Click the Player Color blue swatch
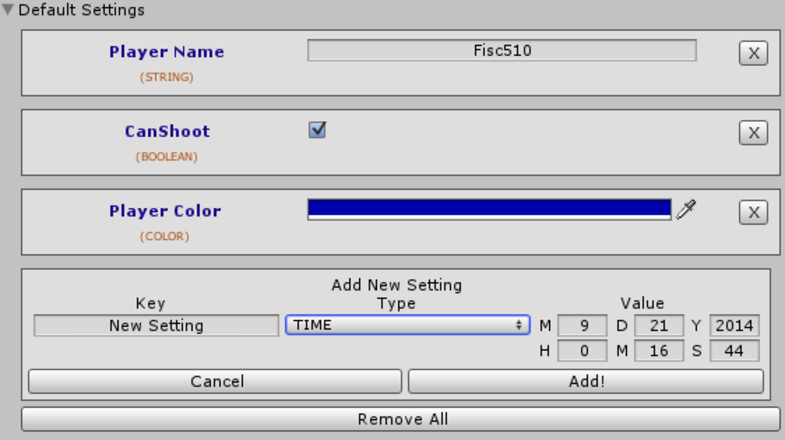The height and width of the screenshot is (440, 785). pyautogui.click(x=489, y=209)
